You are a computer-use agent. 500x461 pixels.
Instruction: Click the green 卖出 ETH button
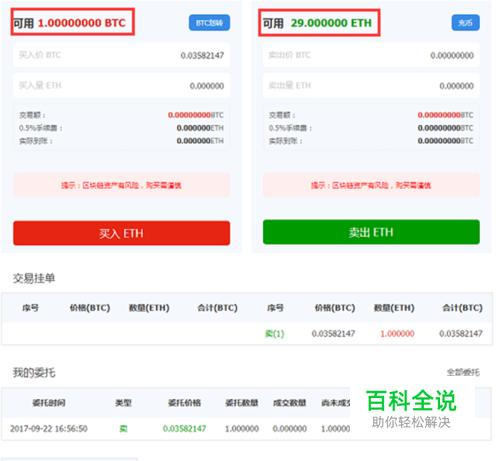[x=371, y=232]
